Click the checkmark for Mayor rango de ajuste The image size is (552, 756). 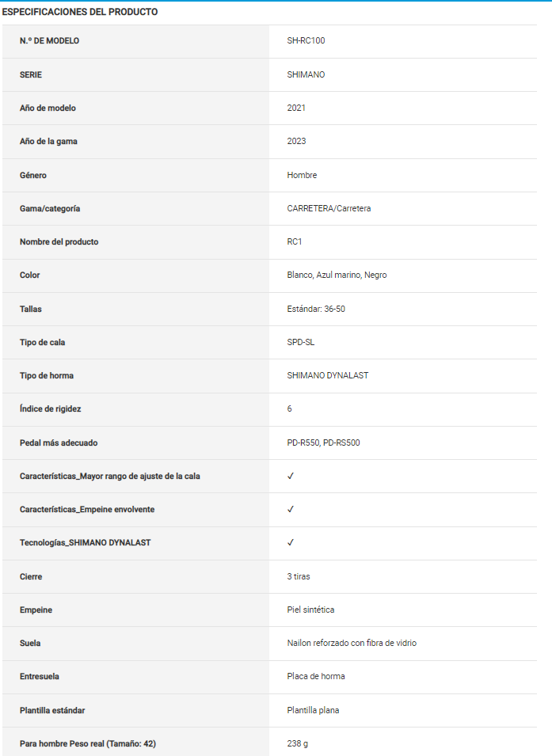291,476
